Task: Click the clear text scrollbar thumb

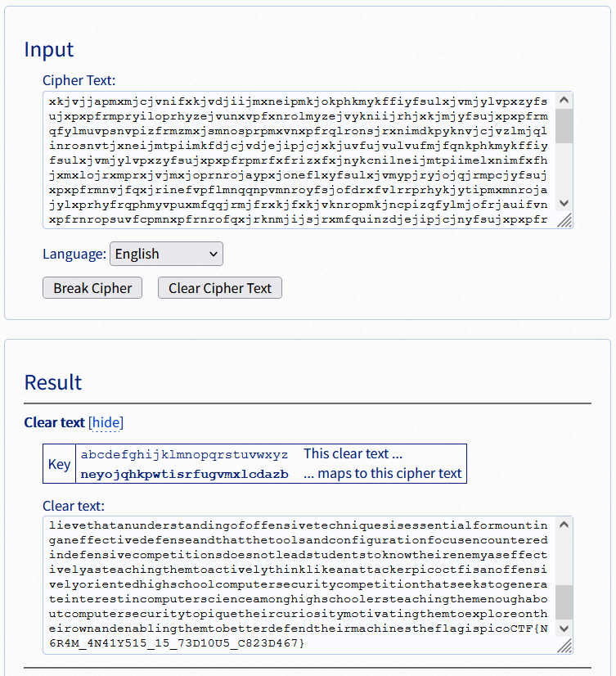Action: tap(564, 602)
